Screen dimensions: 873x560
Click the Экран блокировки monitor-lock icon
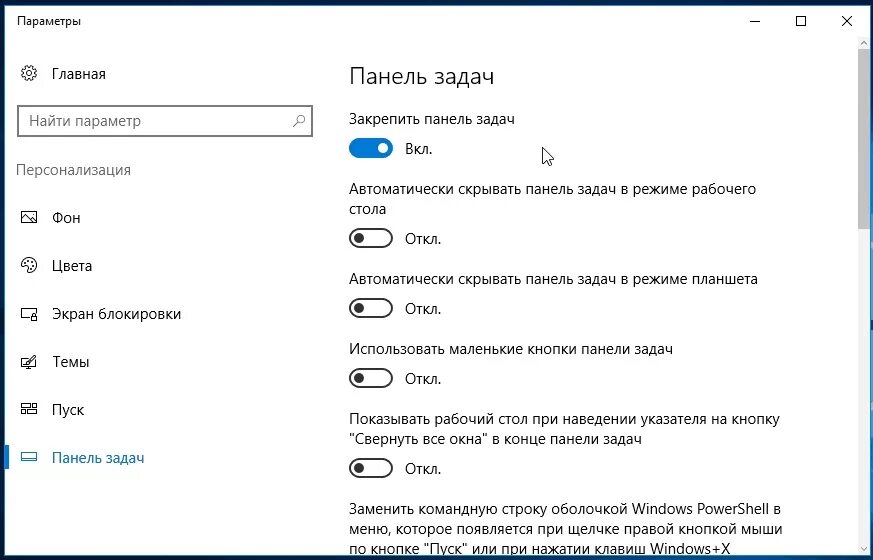29,314
